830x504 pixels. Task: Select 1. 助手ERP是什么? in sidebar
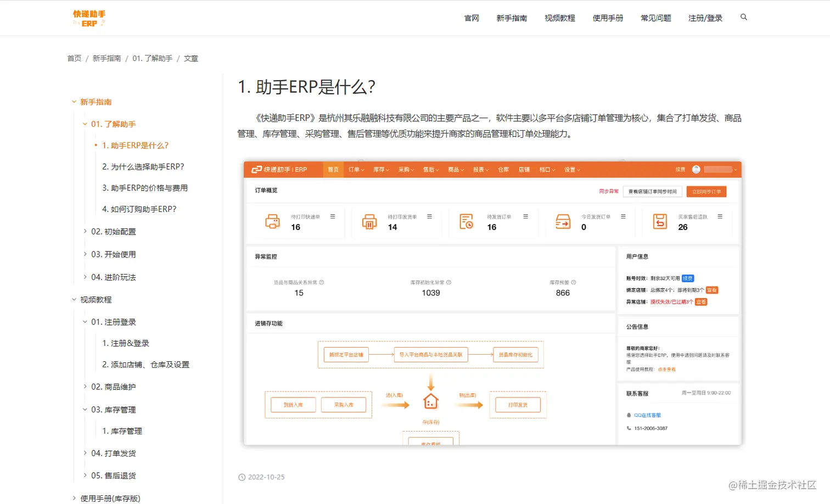tap(135, 145)
